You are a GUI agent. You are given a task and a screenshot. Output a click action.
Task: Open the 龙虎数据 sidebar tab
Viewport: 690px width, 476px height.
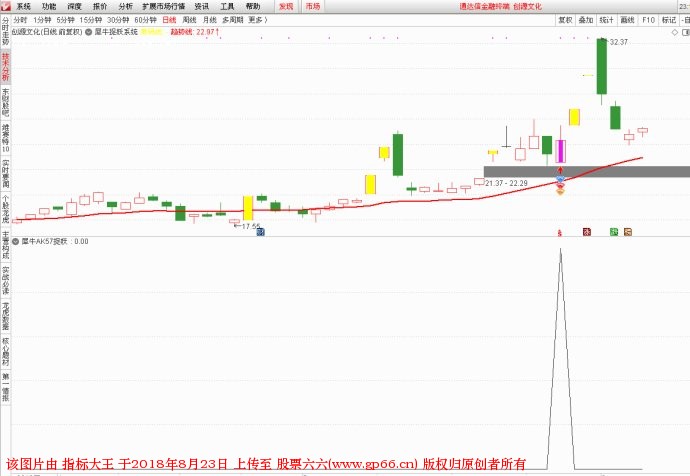(5, 316)
